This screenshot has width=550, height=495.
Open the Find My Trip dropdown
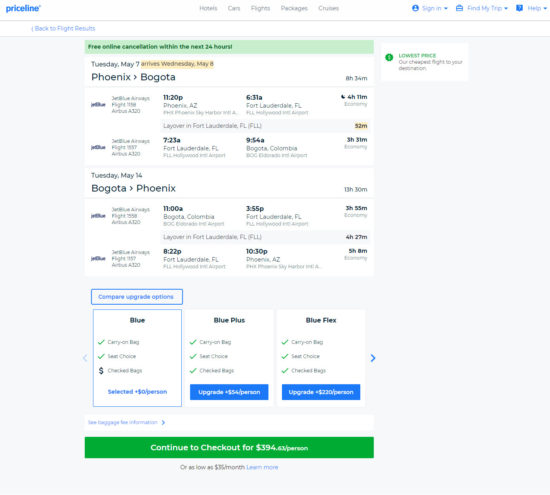point(482,8)
